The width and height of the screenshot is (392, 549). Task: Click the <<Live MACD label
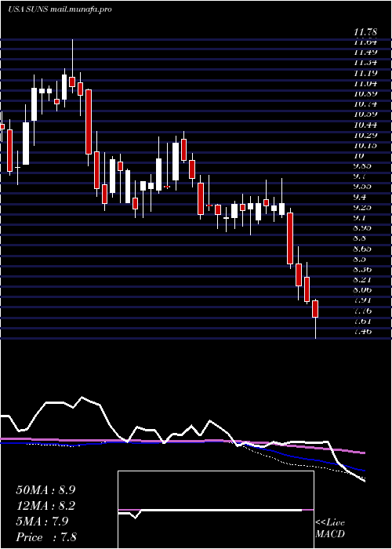pyautogui.click(x=330, y=529)
